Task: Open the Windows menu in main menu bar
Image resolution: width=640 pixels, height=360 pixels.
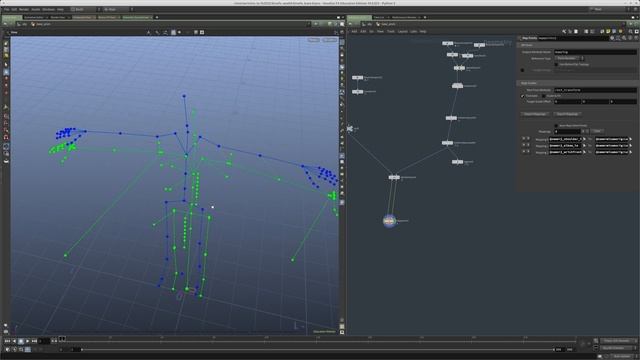Action: point(48,9)
